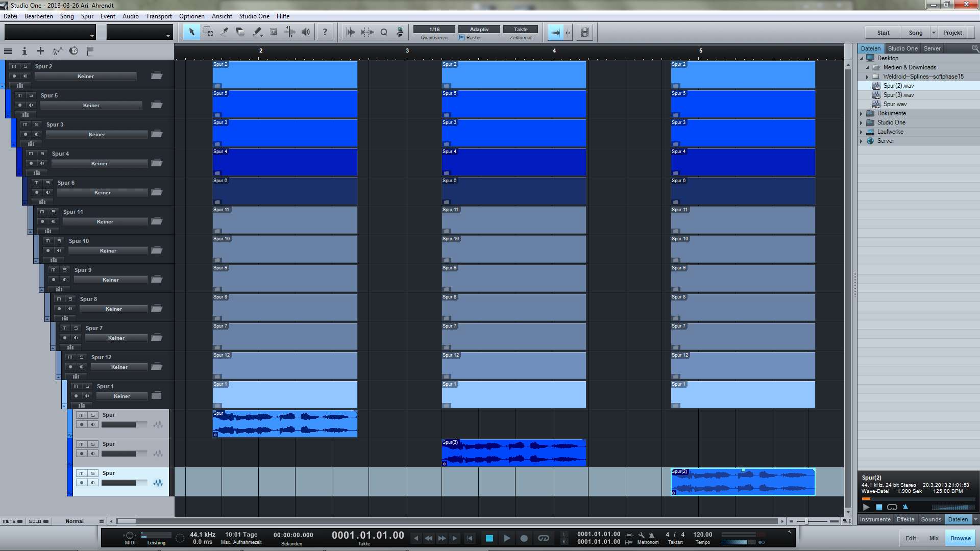Solo folder track Spur 12
Screen dimensions: 980x551
tap(81, 357)
